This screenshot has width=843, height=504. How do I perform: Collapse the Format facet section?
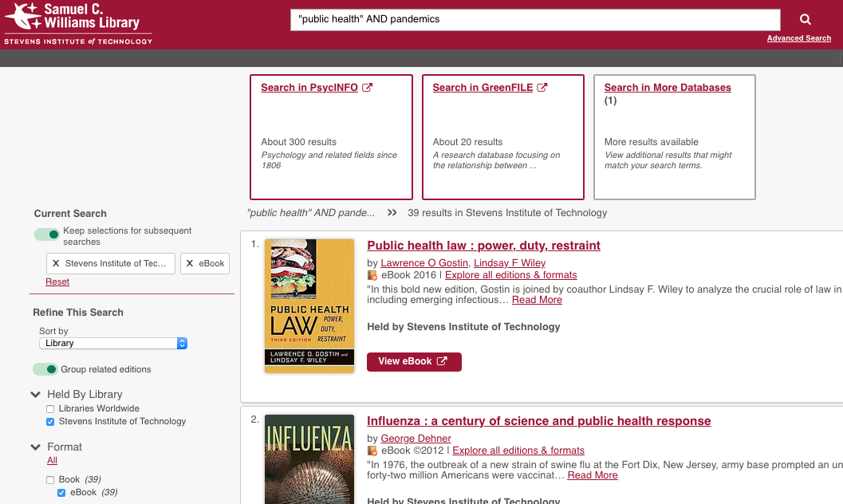pos(35,447)
